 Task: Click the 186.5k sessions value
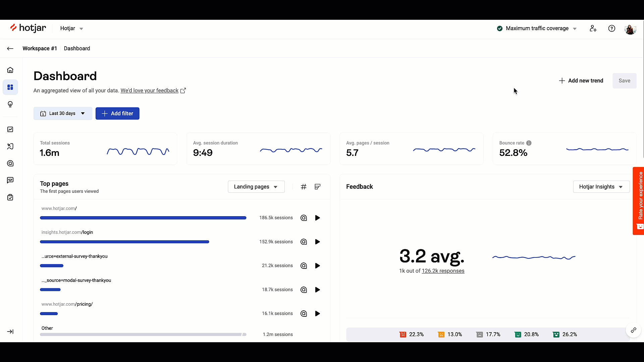tap(276, 218)
